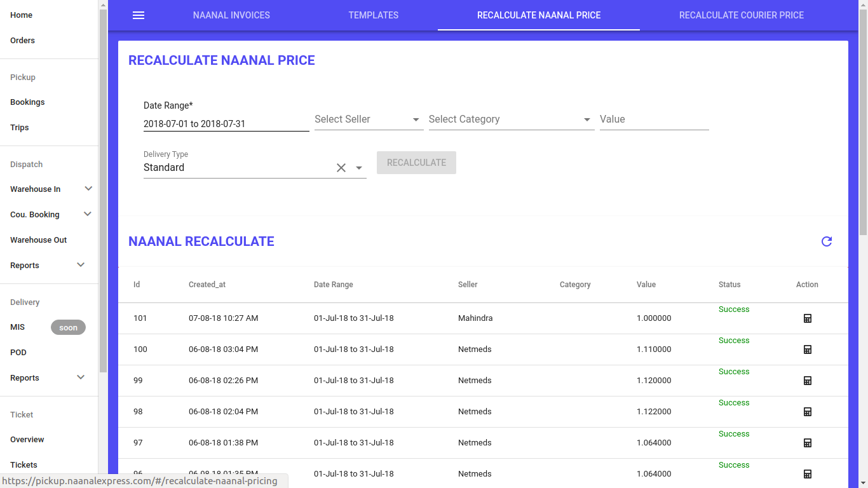
Task: Refresh the Naanal Recalculate list
Action: pyautogui.click(x=827, y=241)
